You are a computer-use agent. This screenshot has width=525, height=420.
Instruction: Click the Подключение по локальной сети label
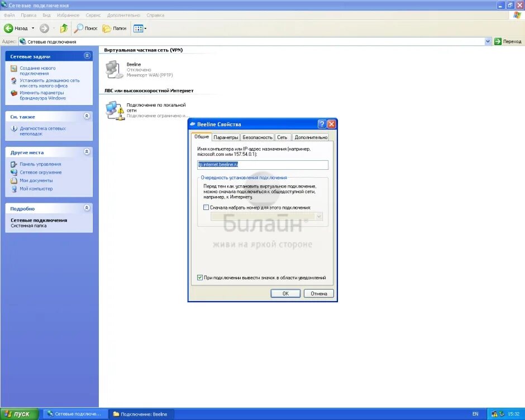pos(156,107)
